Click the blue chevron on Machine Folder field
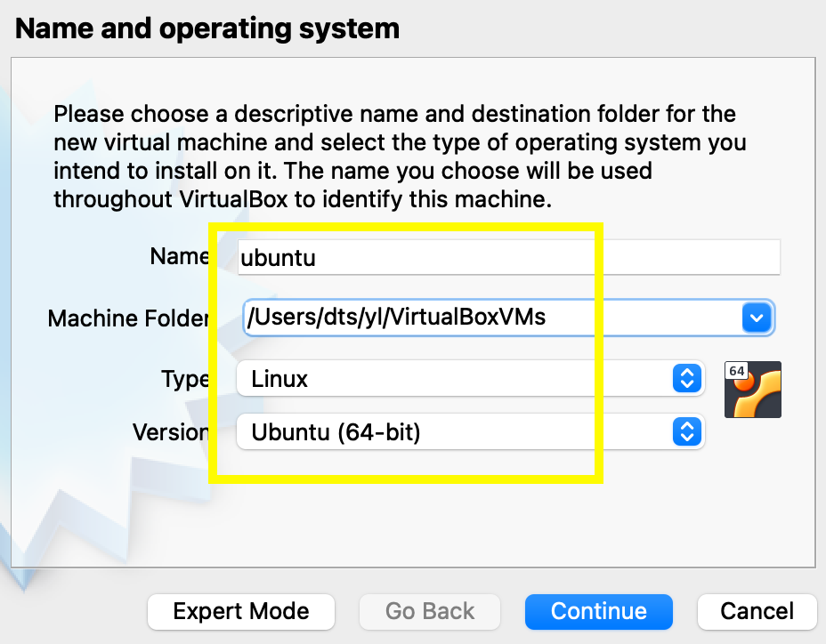The image size is (826, 644). tap(757, 318)
